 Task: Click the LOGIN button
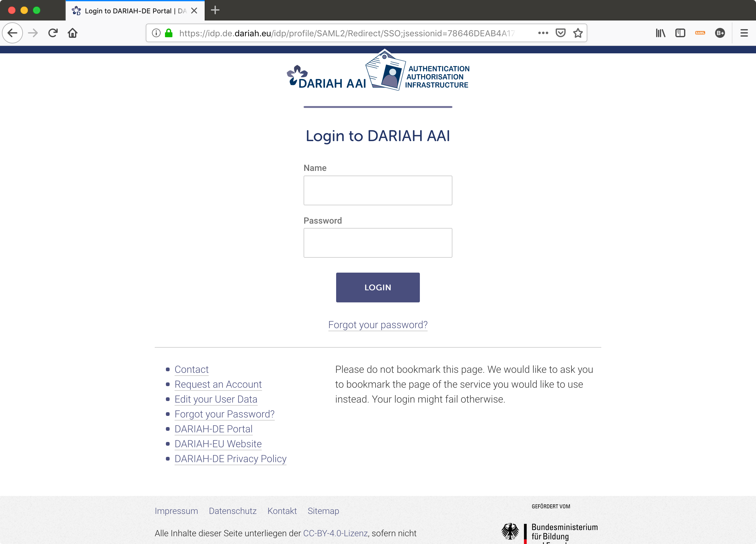(377, 288)
